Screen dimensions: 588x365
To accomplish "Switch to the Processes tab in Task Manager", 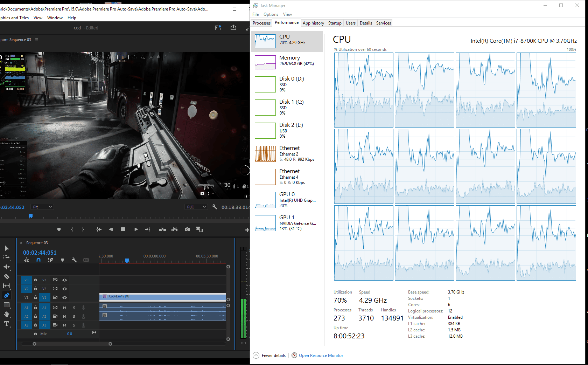I will (261, 23).
